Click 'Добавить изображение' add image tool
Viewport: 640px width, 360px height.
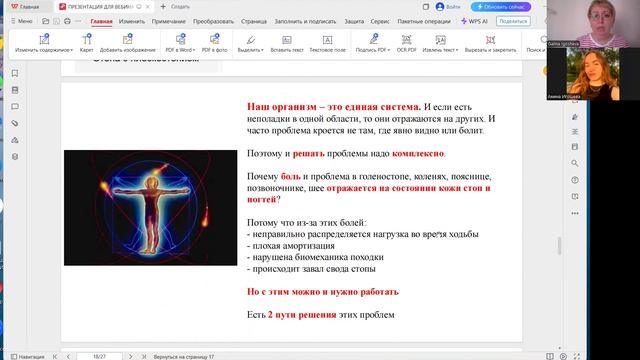128,43
